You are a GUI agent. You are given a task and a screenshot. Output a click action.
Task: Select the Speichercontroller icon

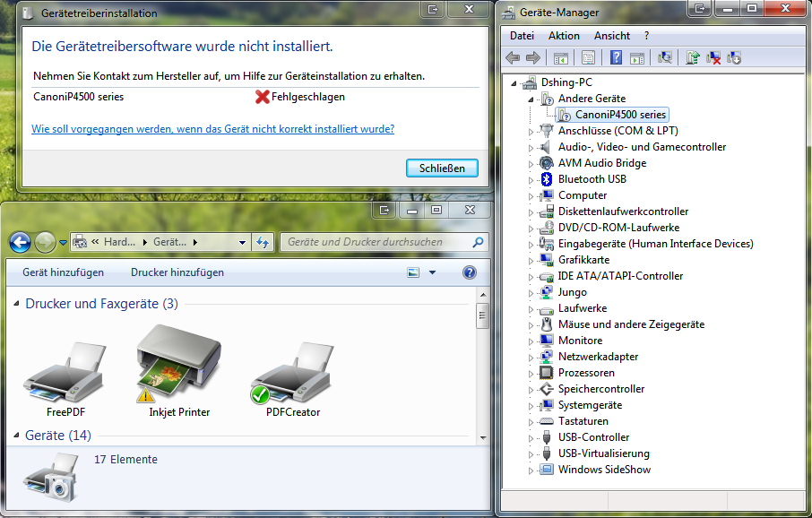pos(547,389)
